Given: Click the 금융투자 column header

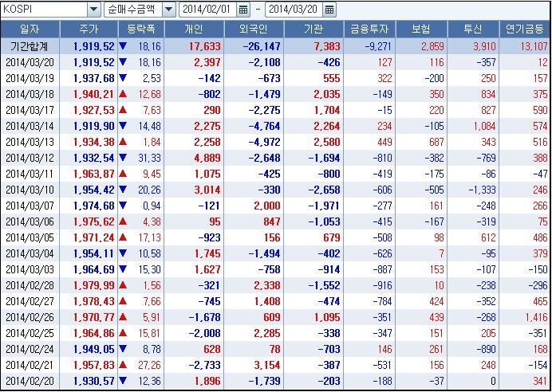Looking at the screenshot, I should [x=369, y=29].
